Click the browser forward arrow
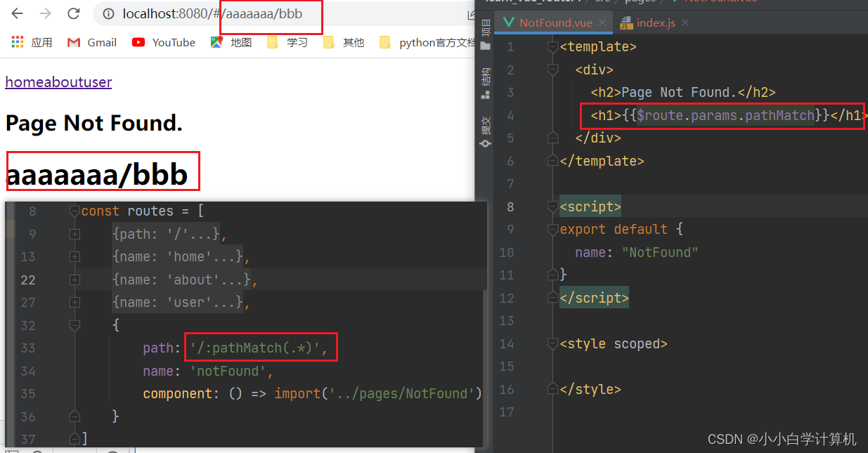Viewport: 868px width, 453px height. [45, 13]
